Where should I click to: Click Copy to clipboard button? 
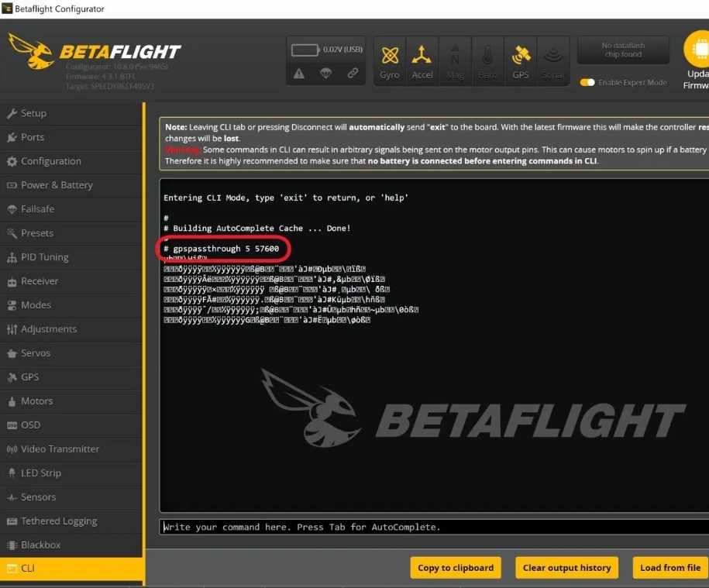click(x=456, y=568)
